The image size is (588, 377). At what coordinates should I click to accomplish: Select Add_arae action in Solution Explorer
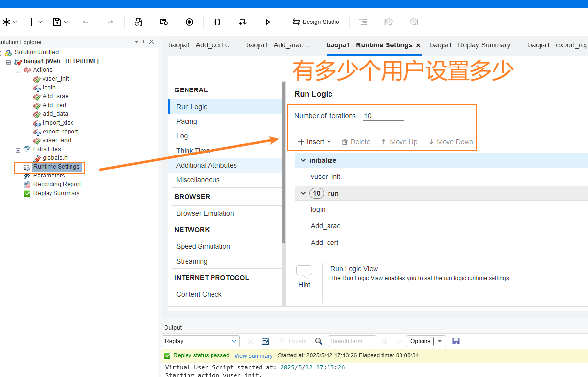[55, 96]
